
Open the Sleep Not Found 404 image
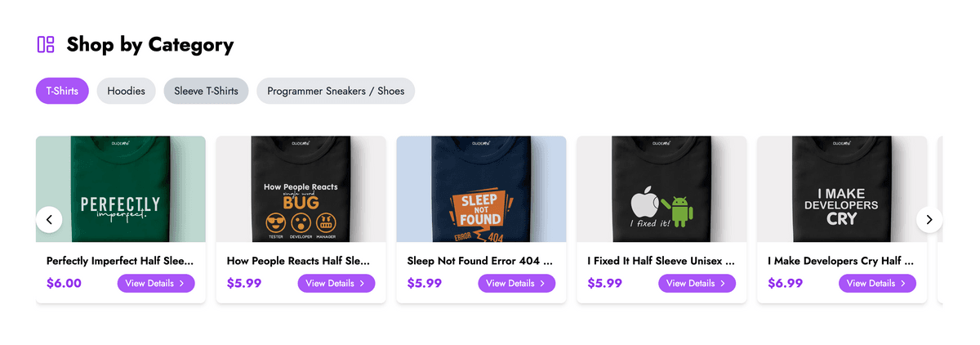pyautogui.click(x=481, y=189)
